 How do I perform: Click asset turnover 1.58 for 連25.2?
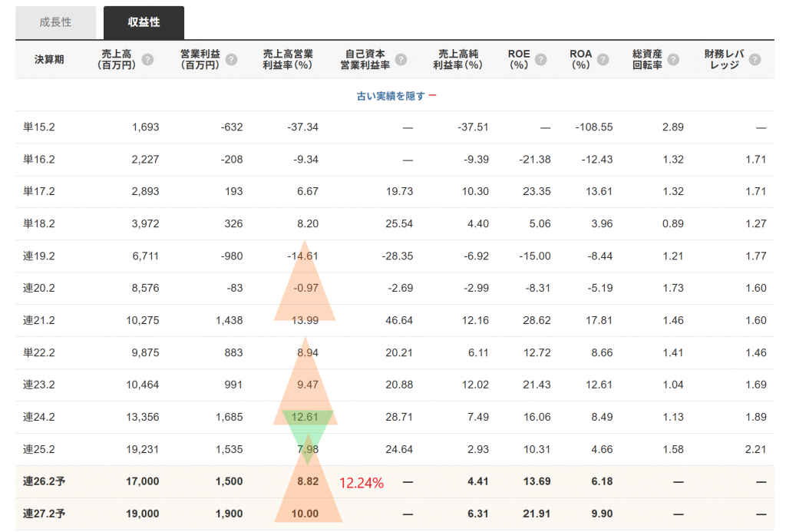672,450
